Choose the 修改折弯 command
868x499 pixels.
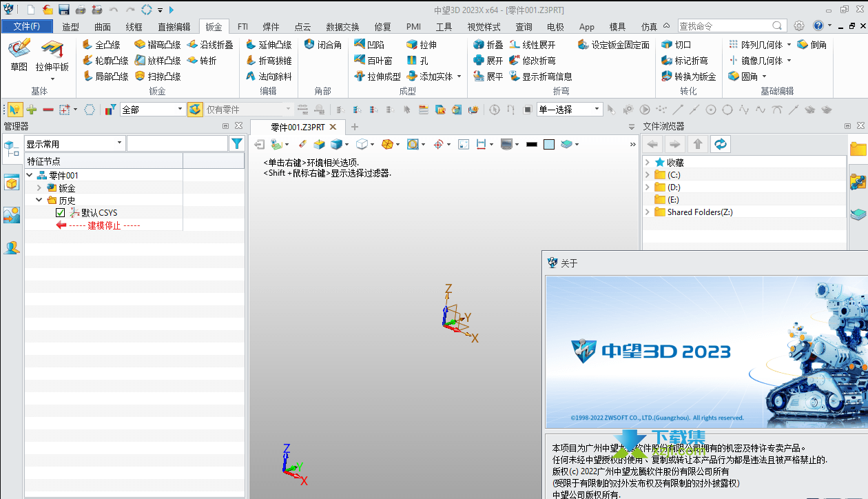[x=533, y=61]
